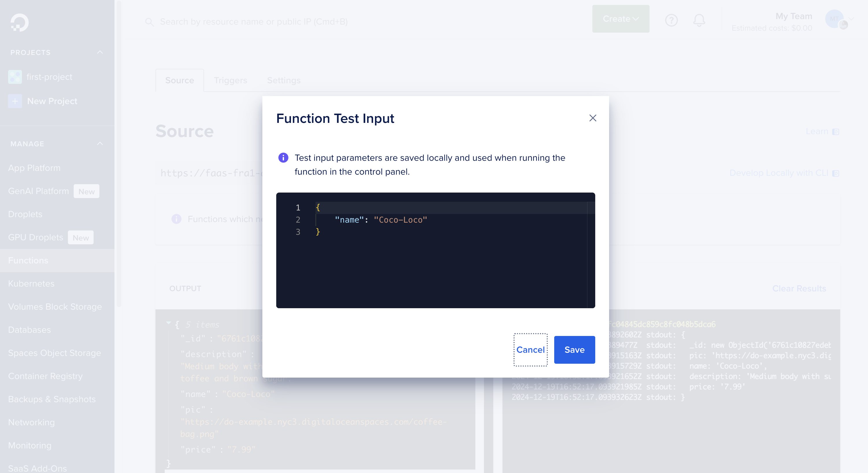Click the New Project plus icon
868x473 pixels.
14,100
